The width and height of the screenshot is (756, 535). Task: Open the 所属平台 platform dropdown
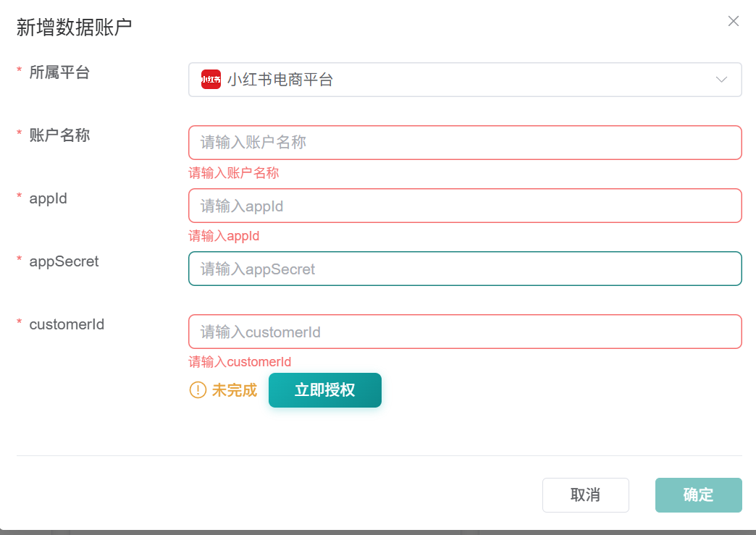click(x=465, y=80)
